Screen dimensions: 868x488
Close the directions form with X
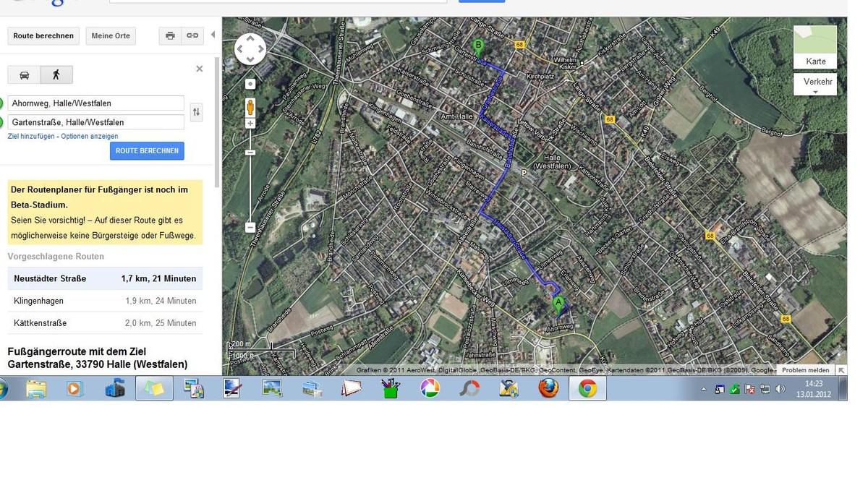(200, 69)
